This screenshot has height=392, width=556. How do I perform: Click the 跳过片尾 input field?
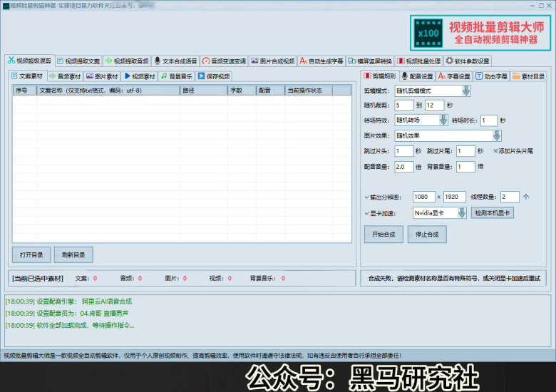pyautogui.click(x=465, y=151)
